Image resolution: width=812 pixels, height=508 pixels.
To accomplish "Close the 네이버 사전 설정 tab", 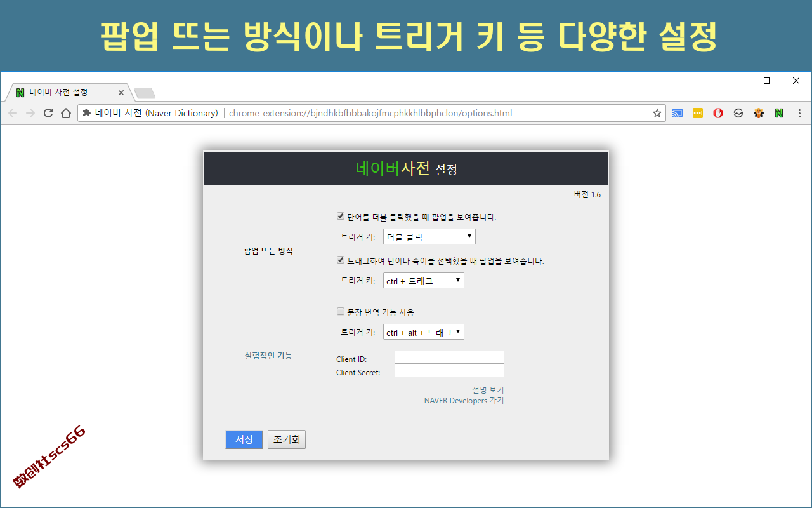I will pos(121,93).
